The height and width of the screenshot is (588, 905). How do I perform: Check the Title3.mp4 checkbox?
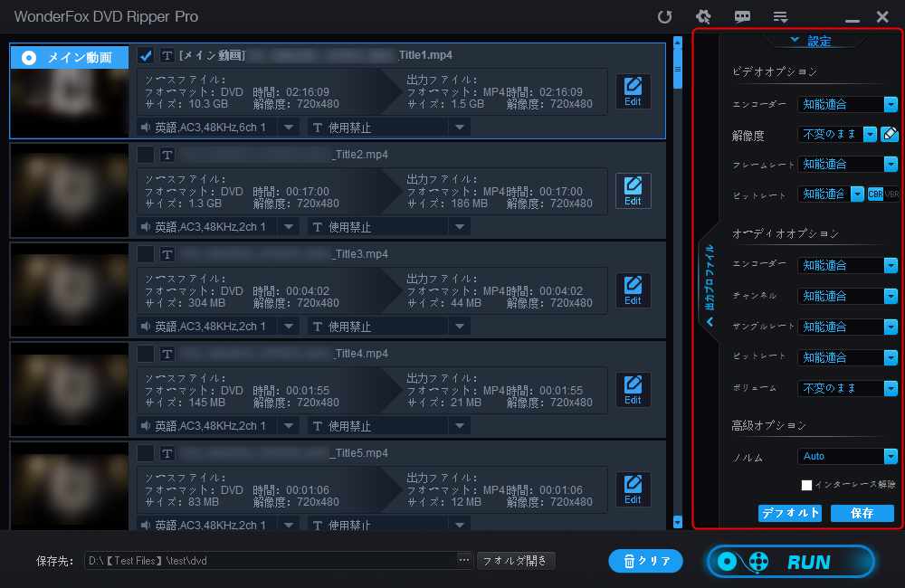[x=146, y=254]
